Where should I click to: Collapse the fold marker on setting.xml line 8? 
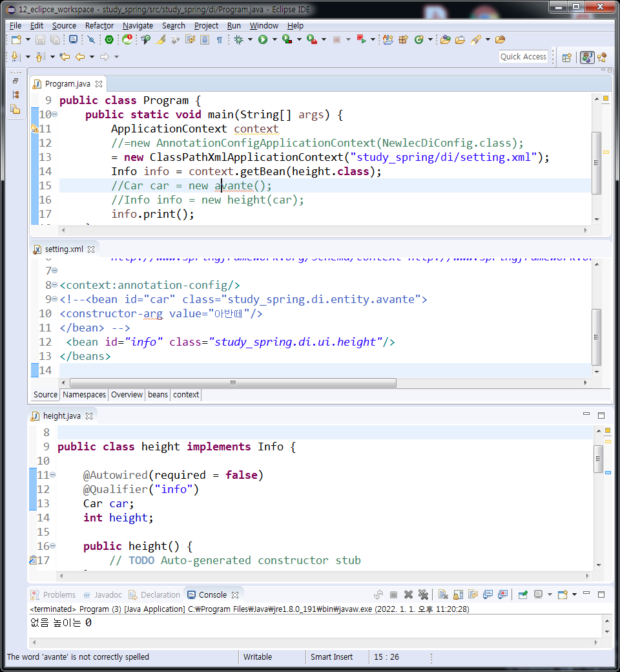[x=55, y=285]
